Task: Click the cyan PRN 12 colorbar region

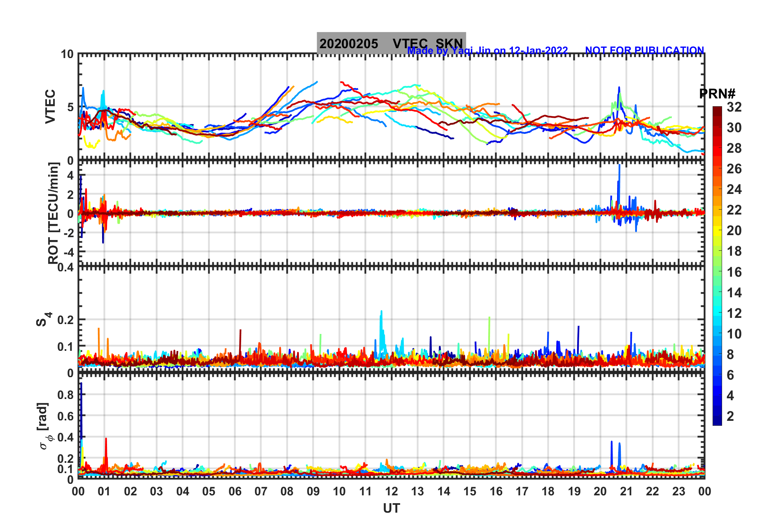Action: point(717,313)
